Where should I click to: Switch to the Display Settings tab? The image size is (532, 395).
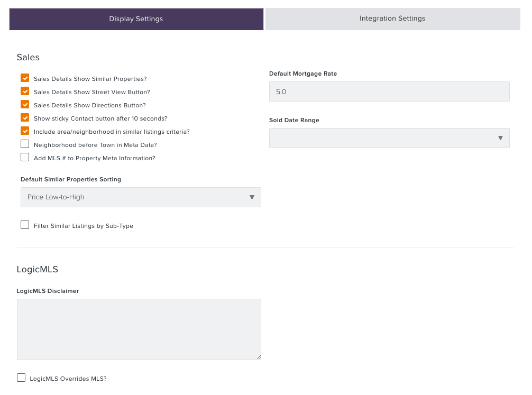pos(136,19)
